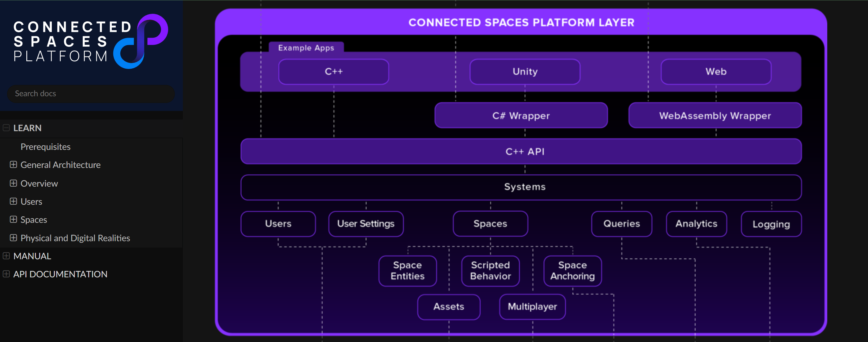Open the LEARN section link

click(x=27, y=128)
